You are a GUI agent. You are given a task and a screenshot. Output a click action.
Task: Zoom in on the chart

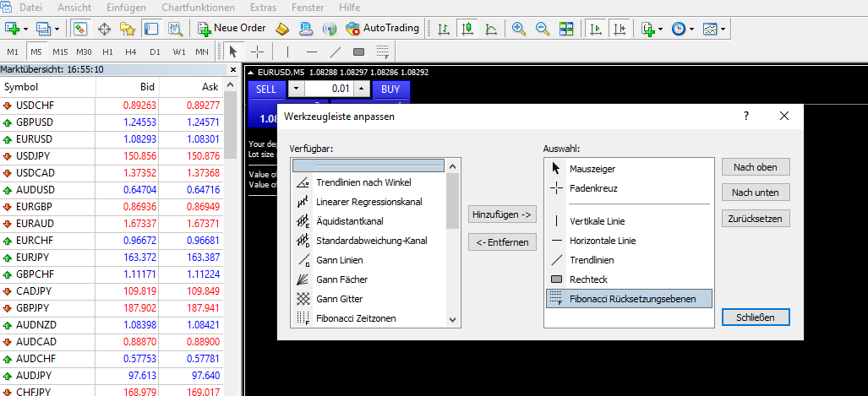coord(519,28)
